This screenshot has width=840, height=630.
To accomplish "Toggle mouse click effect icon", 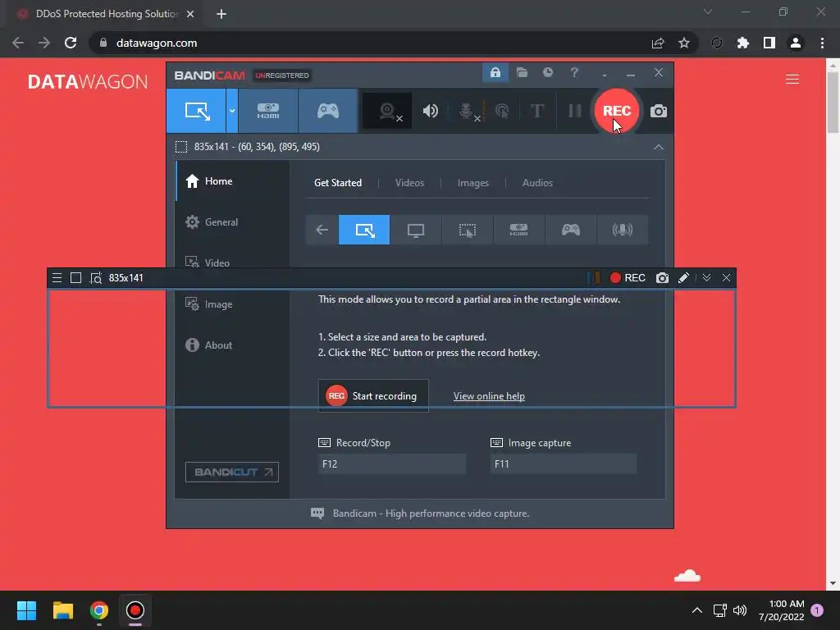I will tap(502, 111).
